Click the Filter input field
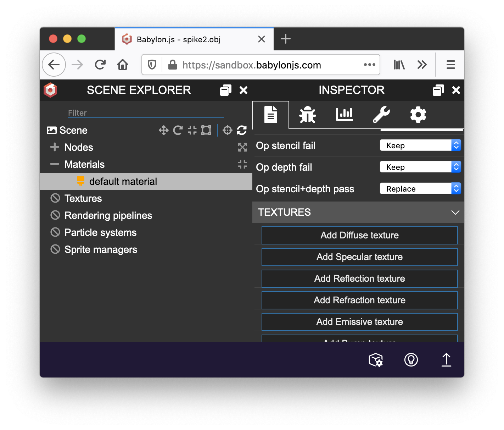 (x=145, y=113)
